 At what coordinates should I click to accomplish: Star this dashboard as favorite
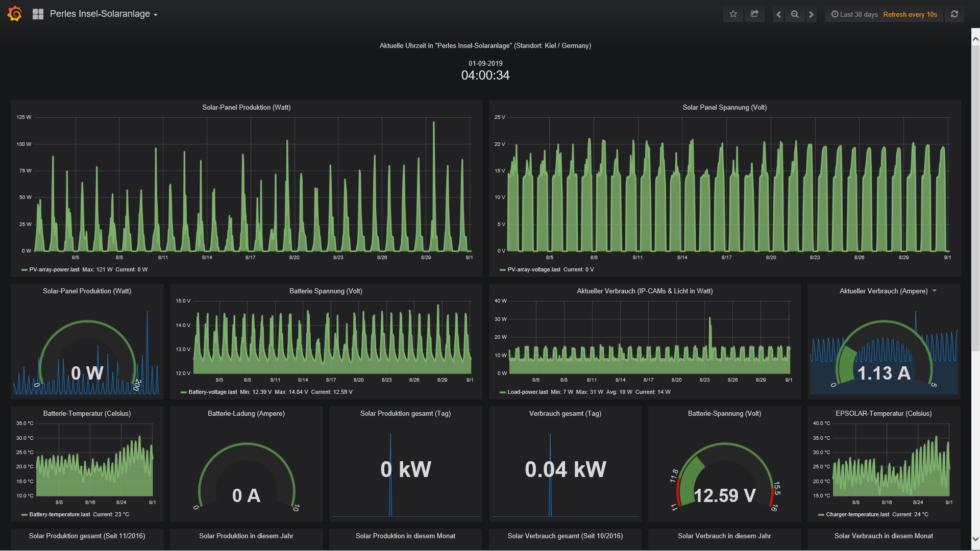coord(733,14)
